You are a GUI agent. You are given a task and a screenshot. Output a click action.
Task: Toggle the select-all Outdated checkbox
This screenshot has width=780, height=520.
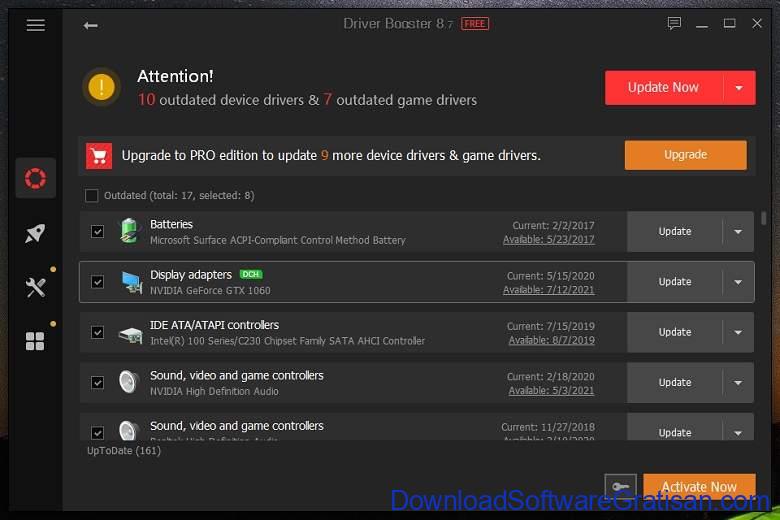coord(92,196)
